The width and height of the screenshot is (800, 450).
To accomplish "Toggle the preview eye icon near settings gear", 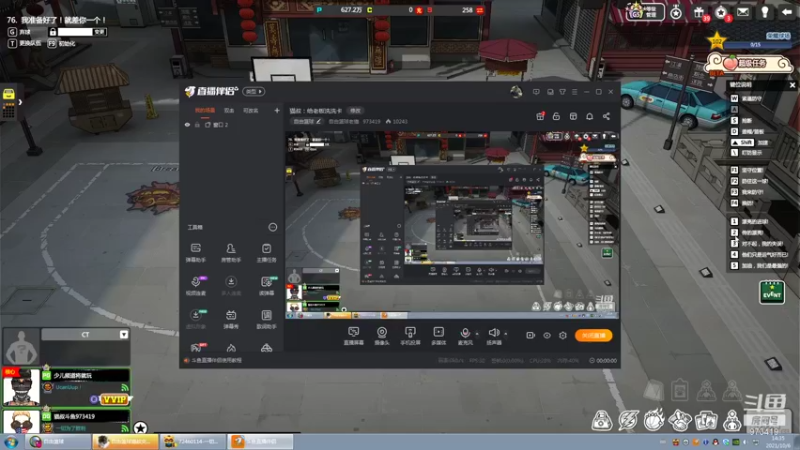I will pyautogui.click(x=546, y=335).
